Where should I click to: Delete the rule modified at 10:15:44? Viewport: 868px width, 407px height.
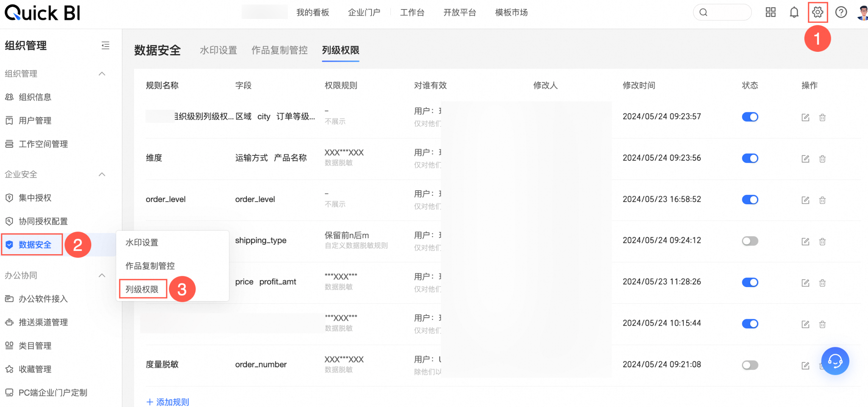[x=823, y=324]
